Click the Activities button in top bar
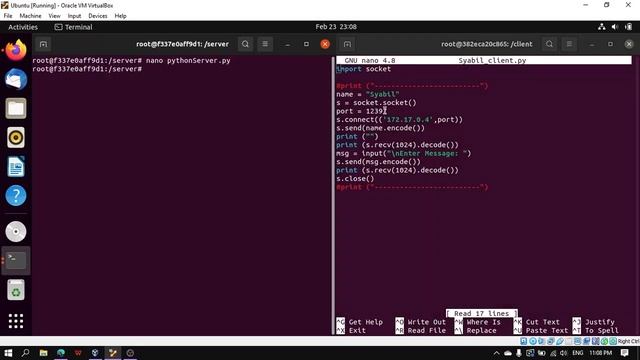This screenshot has height=360, width=640. click(23, 27)
